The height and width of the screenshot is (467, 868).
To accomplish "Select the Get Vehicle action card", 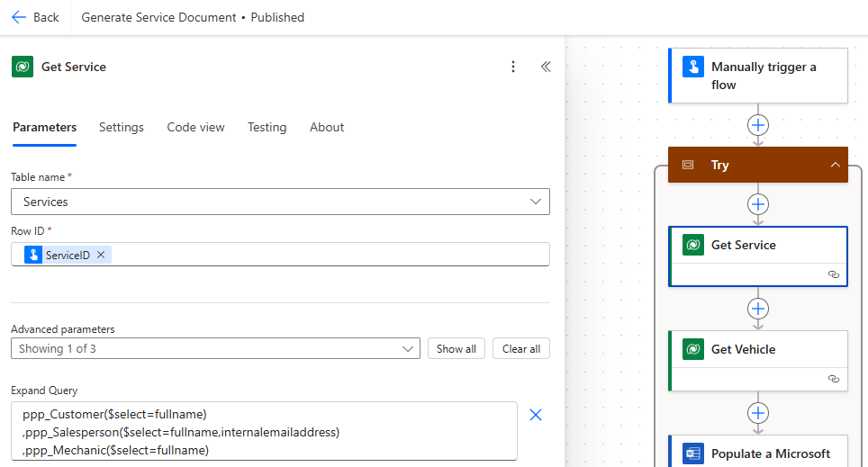I will (x=757, y=350).
